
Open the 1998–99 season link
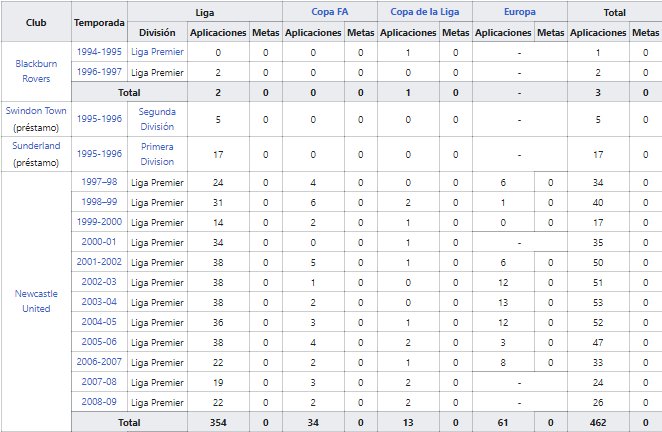99,202
